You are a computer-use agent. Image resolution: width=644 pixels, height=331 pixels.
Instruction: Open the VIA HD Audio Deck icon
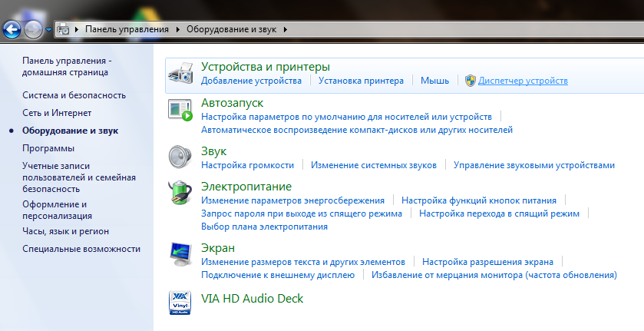180,303
